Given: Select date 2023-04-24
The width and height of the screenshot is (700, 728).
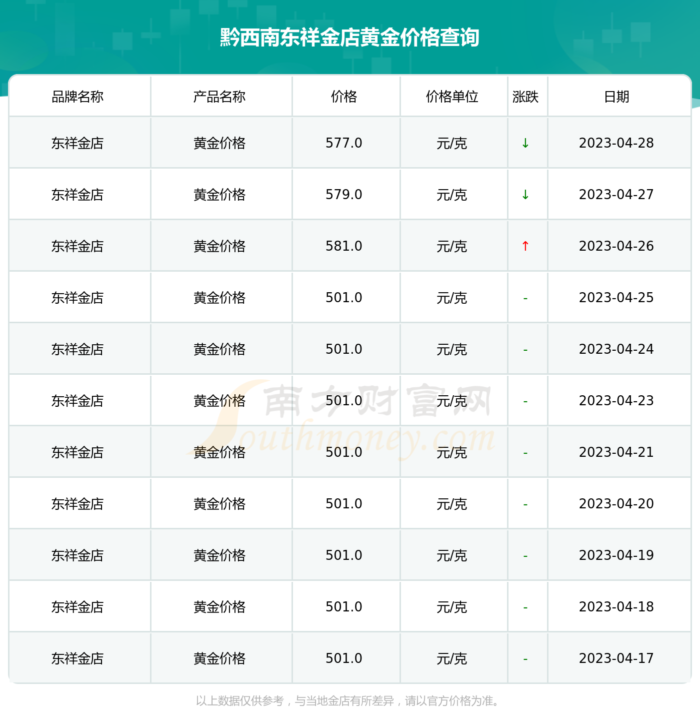Looking at the screenshot, I should [x=616, y=349].
